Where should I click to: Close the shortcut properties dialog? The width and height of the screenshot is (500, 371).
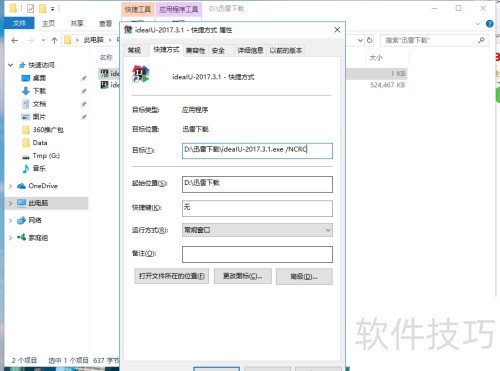pos(337,30)
